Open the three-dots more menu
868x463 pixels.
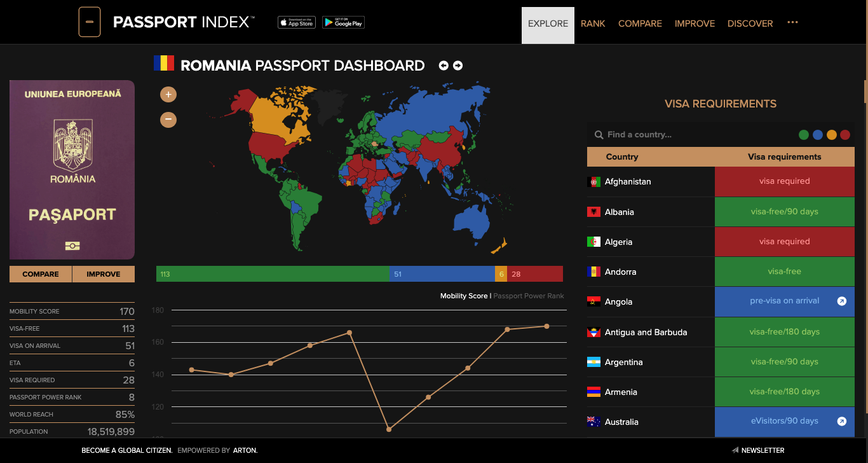(x=792, y=22)
